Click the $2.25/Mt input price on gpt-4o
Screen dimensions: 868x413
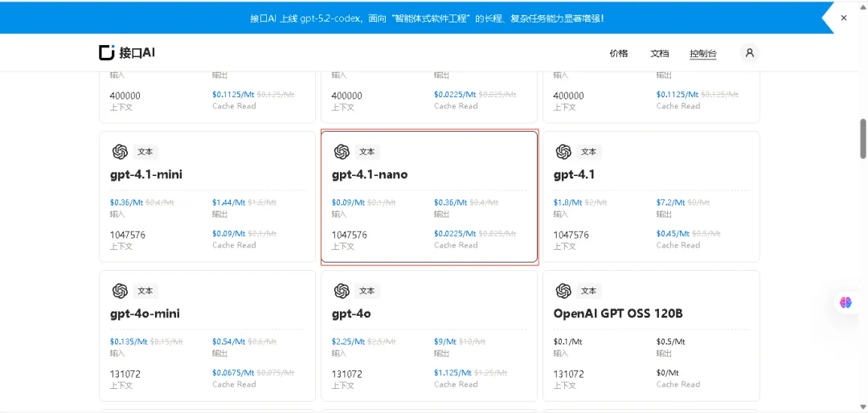tap(348, 341)
